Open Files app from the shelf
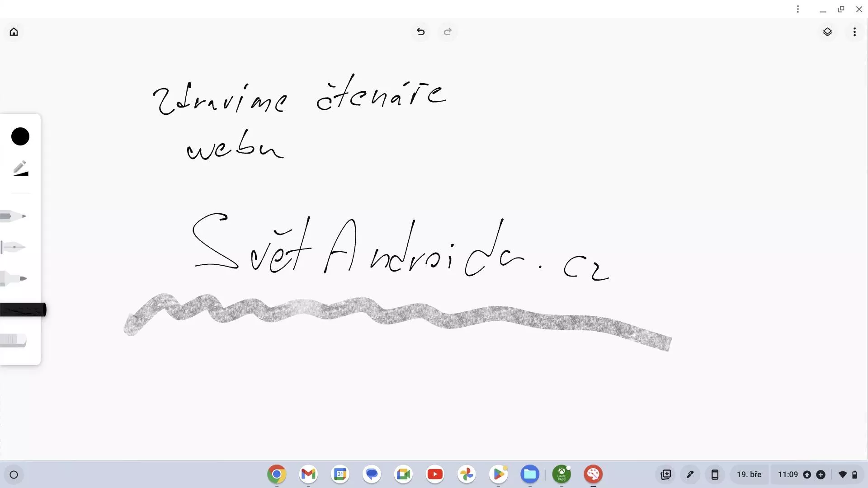The width and height of the screenshot is (868, 488). click(x=530, y=474)
